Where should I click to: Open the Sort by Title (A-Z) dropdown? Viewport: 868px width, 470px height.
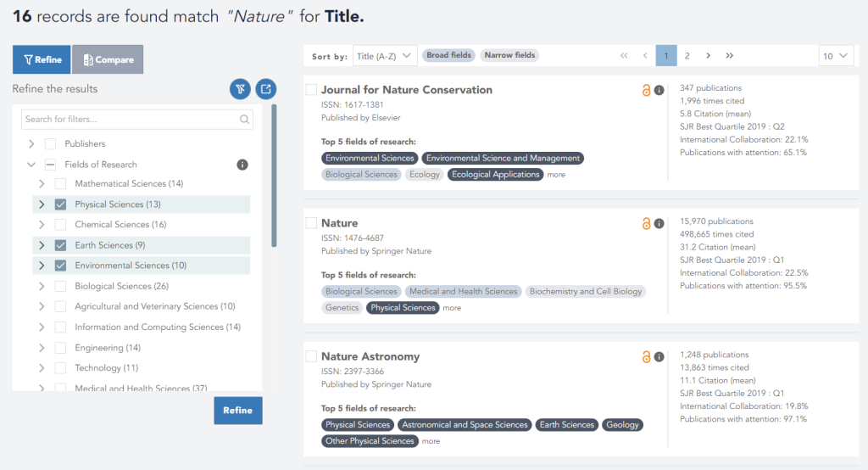[384, 56]
